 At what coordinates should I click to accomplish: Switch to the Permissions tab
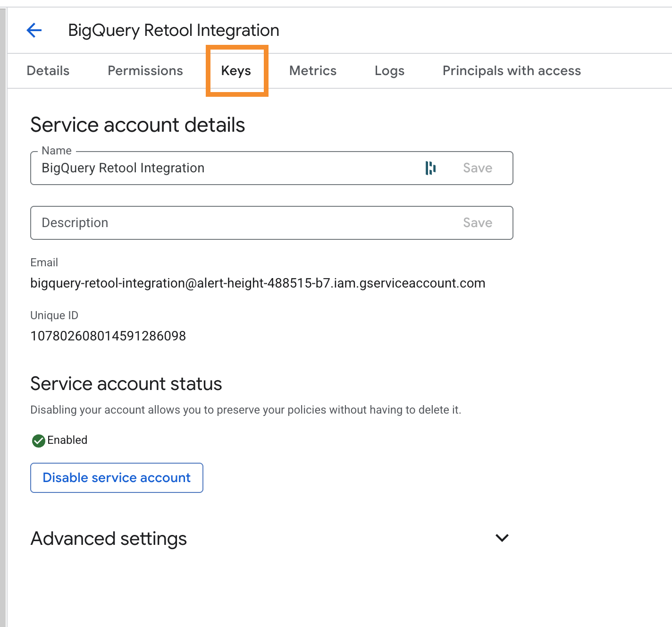[x=145, y=71]
